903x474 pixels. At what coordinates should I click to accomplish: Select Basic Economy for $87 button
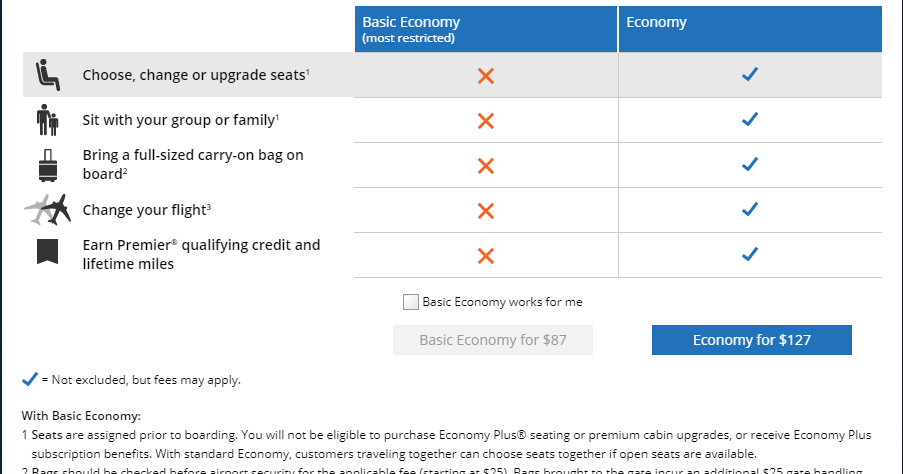click(493, 340)
